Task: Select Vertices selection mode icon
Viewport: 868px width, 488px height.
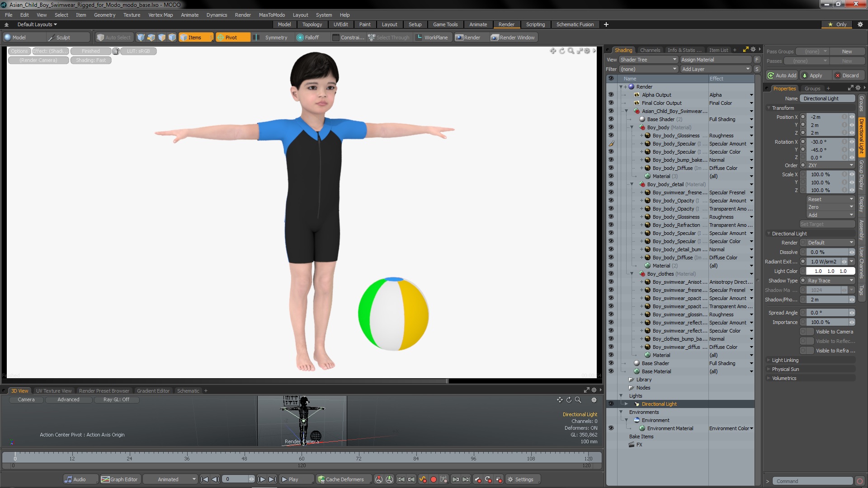Action: (141, 38)
